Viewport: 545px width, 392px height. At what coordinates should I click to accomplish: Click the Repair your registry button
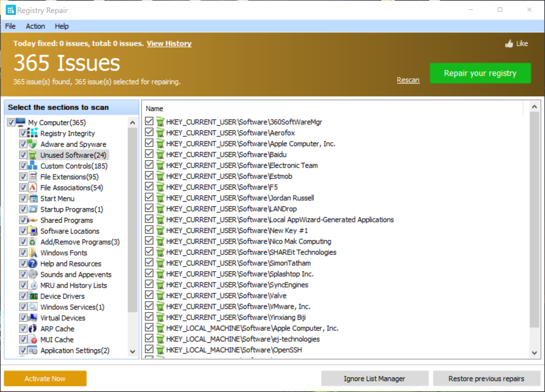(480, 73)
